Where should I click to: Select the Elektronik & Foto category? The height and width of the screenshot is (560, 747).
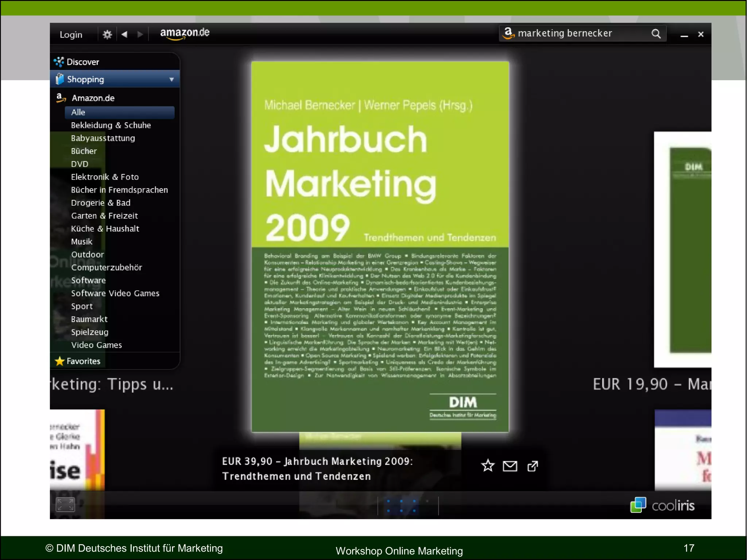[x=105, y=177]
